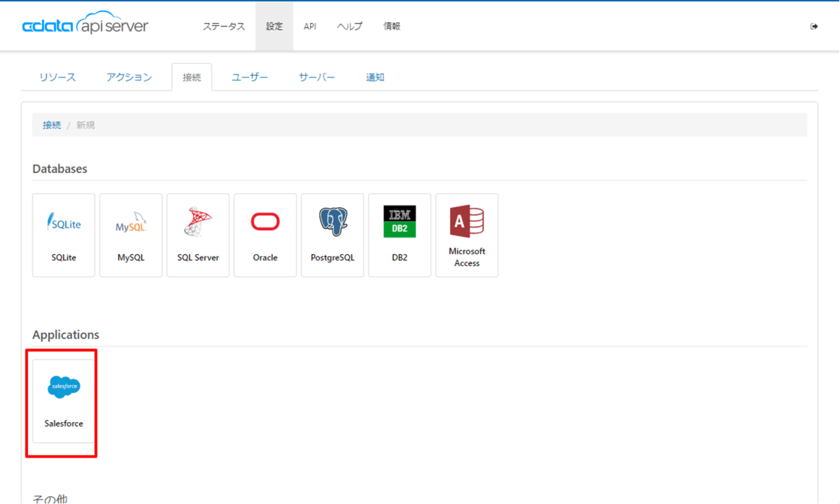The width and height of the screenshot is (840, 504).
Task: Click the 新規 breadcrumb text
Action: click(85, 125)
